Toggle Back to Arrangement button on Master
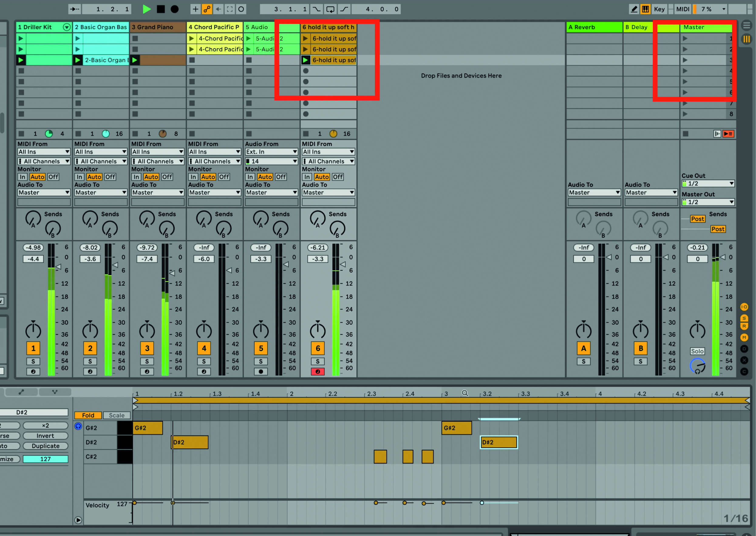Screen dimensions: 756x536 coord(728,134)
